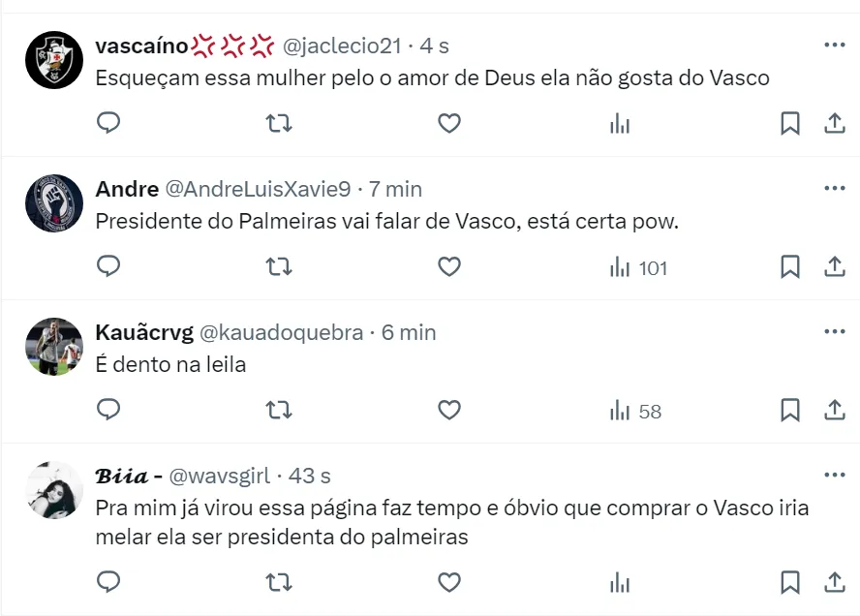Bookmark Biia's tweet
This screenshot has width=860, height=616.
[790, 581]
